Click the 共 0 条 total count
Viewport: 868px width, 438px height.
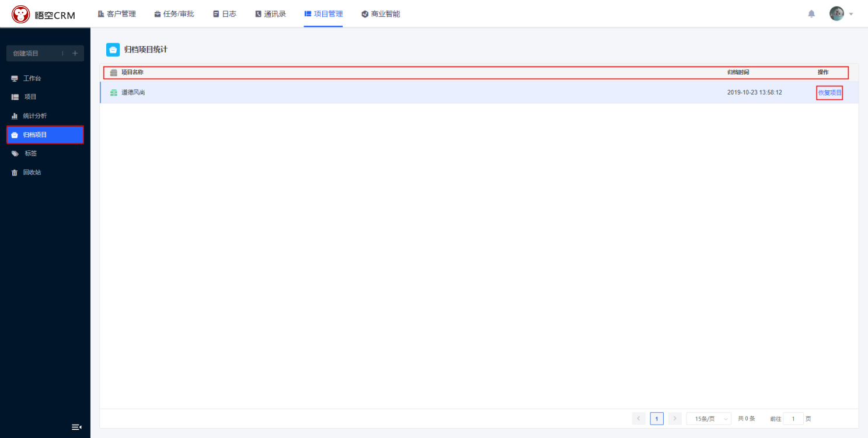point(747,419)
